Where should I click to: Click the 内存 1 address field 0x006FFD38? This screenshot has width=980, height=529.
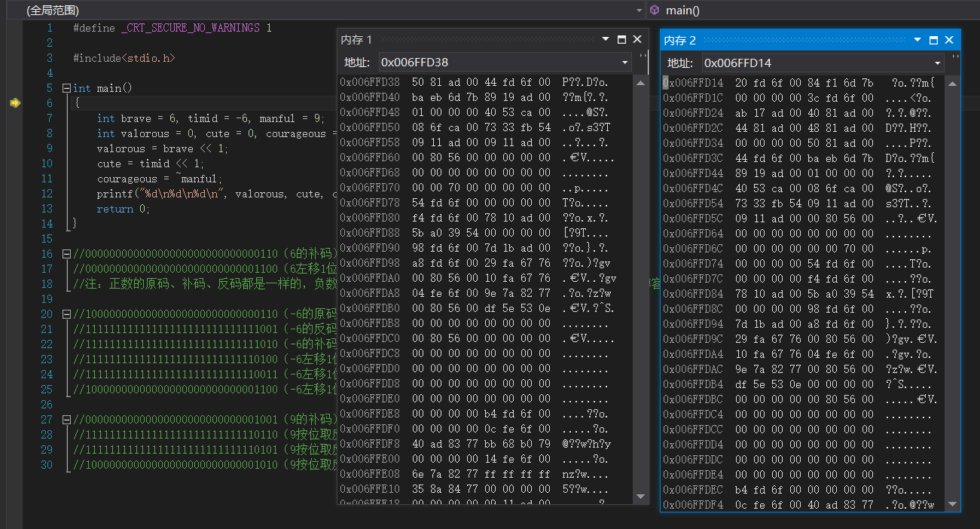click(498, 63)
